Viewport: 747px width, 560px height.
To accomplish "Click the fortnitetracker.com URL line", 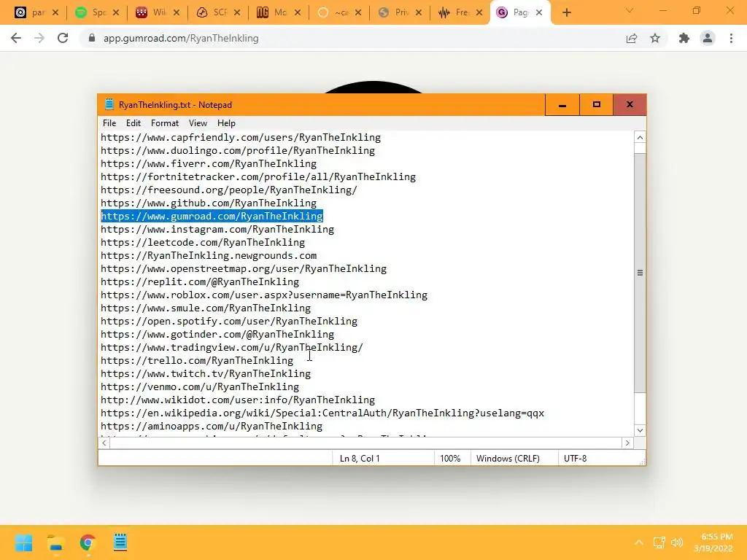I will pyautogui.click(x=258, y=177).
